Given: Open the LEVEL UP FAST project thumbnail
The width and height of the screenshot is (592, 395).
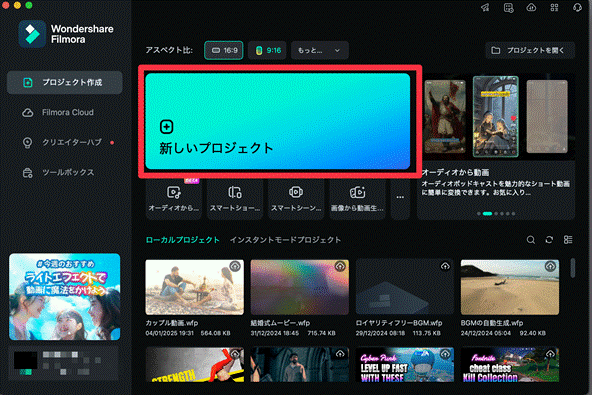Looking at the screenshot, I should click(405, 365).
